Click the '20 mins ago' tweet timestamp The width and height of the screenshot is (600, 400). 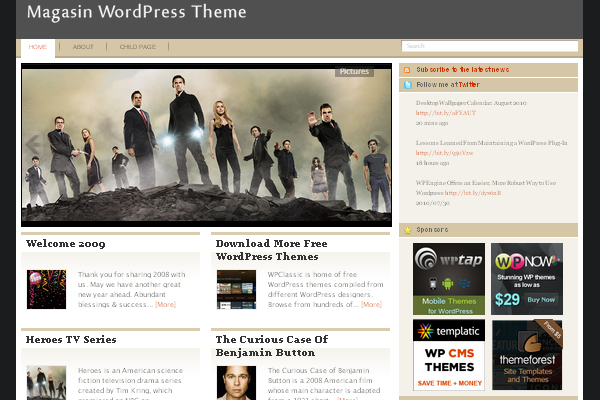(432, 123)
